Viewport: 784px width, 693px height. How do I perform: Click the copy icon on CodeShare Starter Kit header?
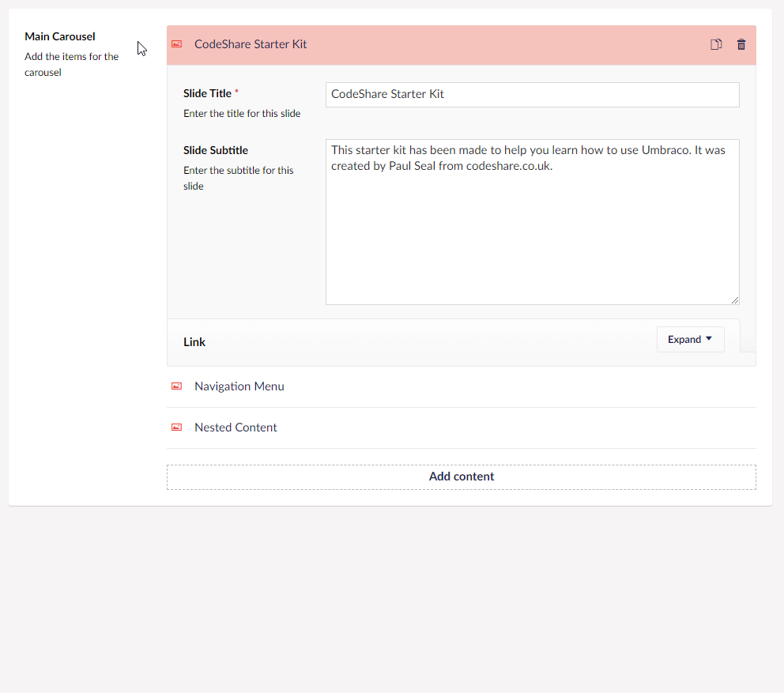(716, 44)
